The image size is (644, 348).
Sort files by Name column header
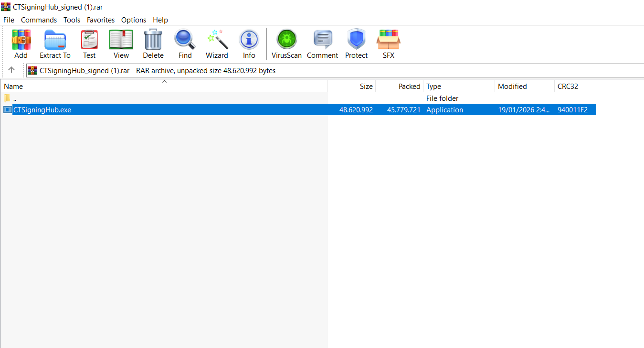click(x=13, y=87)
